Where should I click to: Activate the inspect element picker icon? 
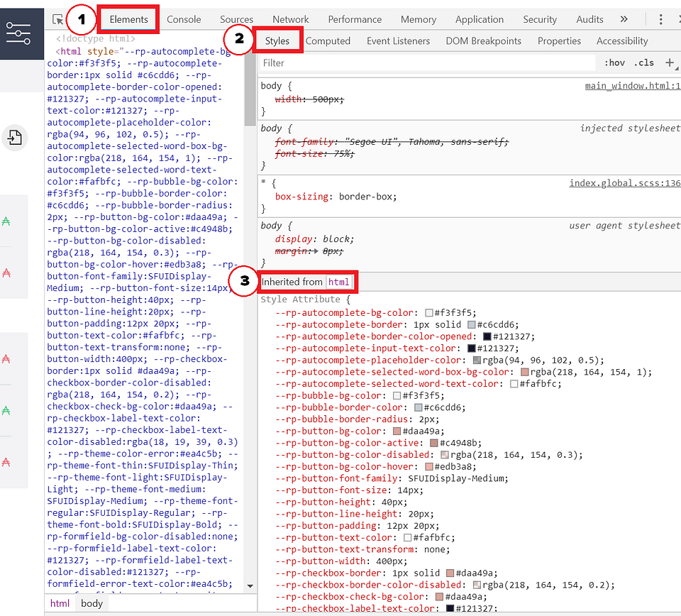pyautogui.click(x=57, y=20)
